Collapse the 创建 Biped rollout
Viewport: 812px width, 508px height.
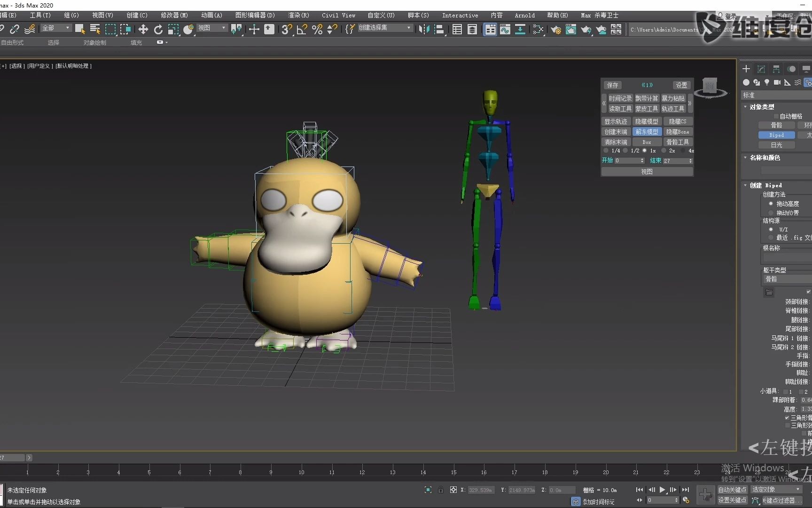coord(746,185)
